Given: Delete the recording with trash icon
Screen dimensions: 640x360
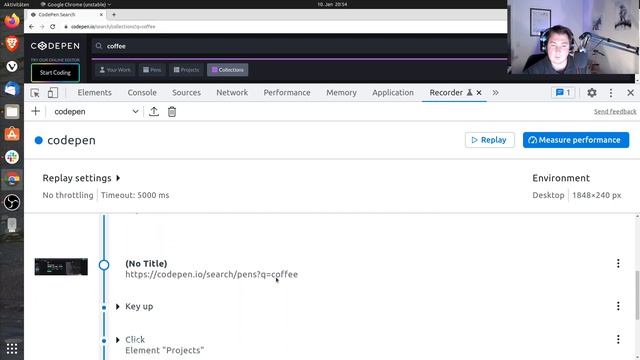Looking at the screenshot, I should click(172, 111).
